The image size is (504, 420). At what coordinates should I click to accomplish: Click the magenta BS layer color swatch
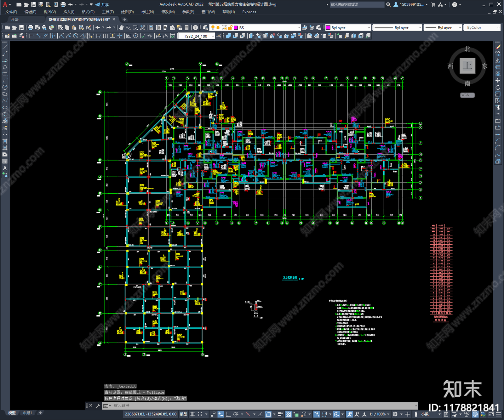pos(236,28)
